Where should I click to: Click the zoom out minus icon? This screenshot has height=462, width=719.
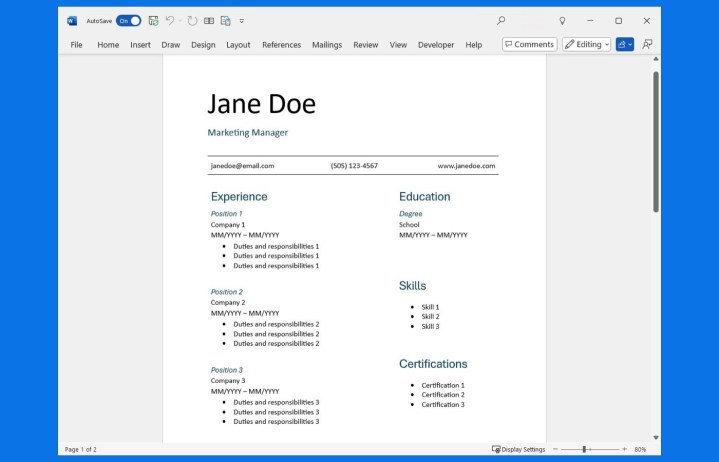pyautogui.click(x=556, y=450)
